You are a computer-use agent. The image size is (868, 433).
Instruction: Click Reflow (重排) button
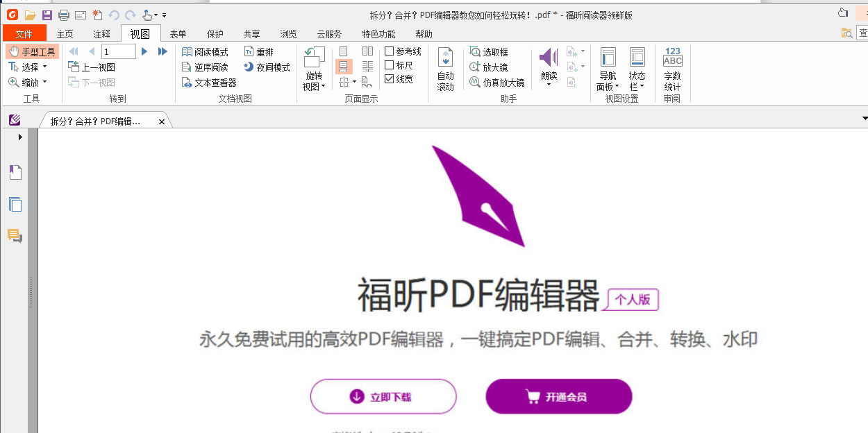point(259,52)
